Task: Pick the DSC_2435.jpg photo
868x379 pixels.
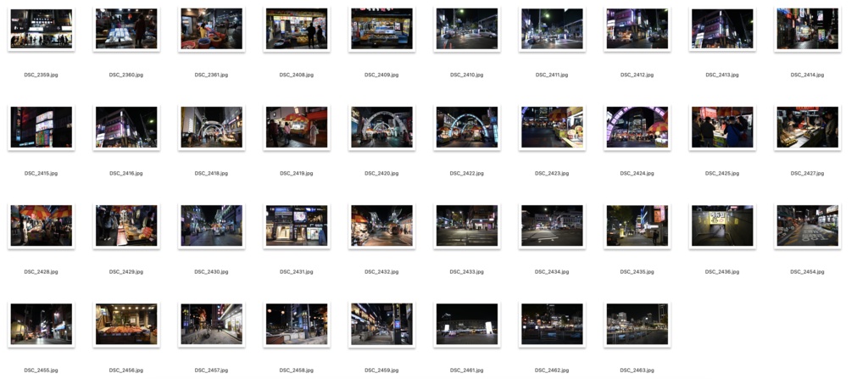Action: point(637,226)
